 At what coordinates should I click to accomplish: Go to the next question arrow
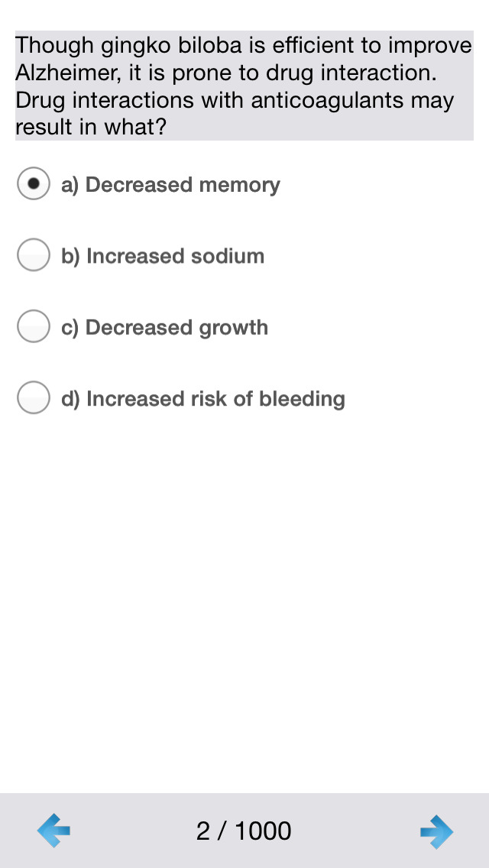click(436, 831)
